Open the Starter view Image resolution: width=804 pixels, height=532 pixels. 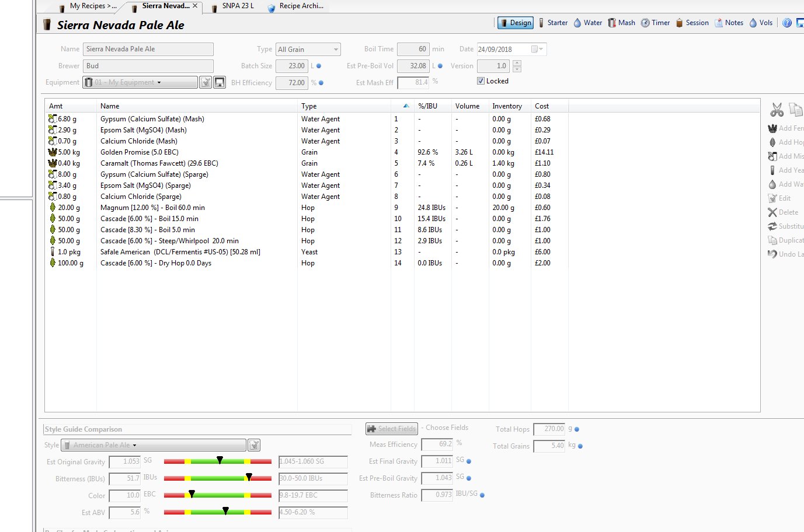point(552,23)
